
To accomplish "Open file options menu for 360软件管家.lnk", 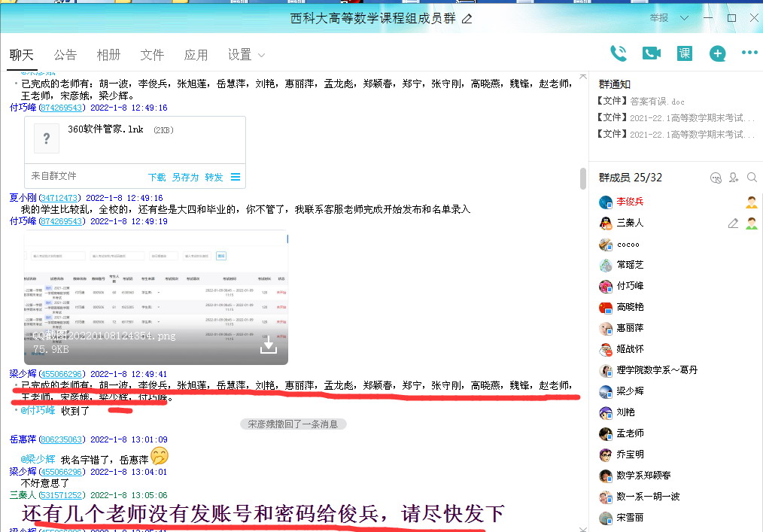I will point(236,177).
